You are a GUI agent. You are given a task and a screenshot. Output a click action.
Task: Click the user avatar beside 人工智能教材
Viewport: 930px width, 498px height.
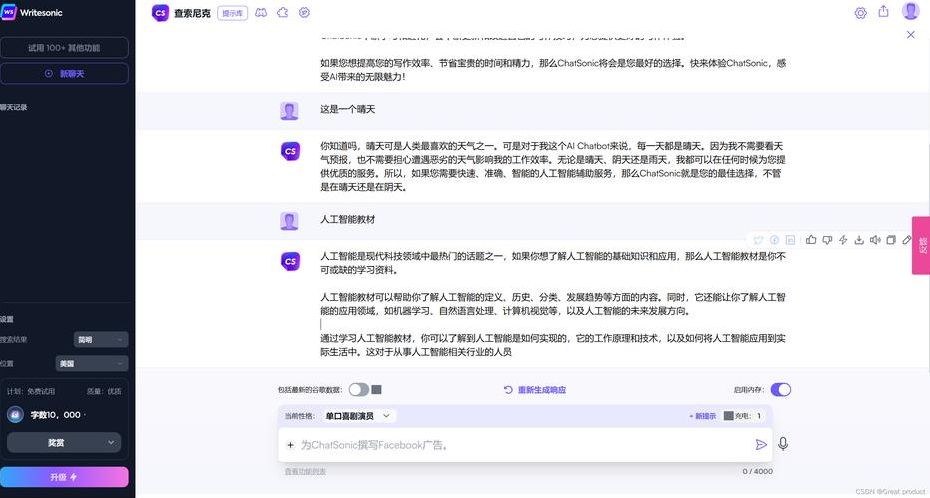tap(289, 221)
